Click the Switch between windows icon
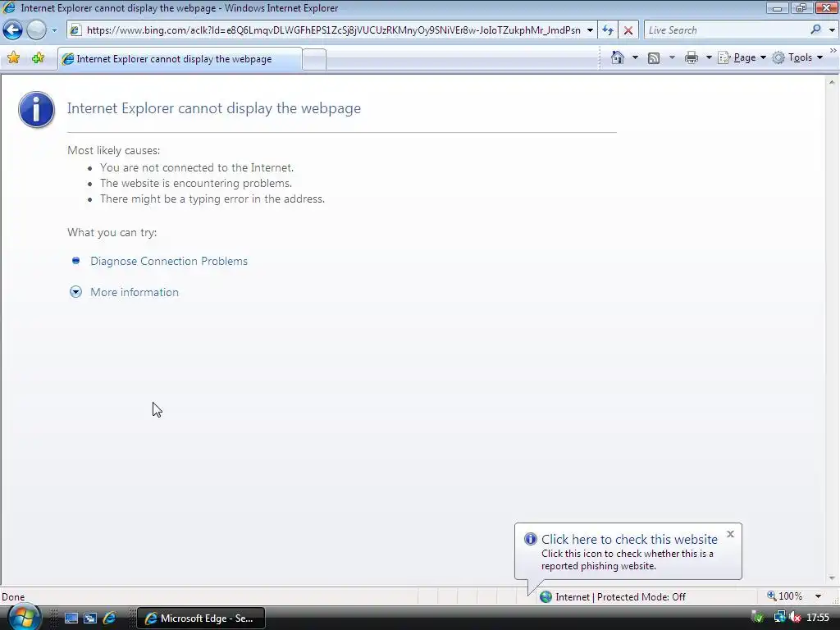Screen dimensions: 840x630 pos(90,619)
